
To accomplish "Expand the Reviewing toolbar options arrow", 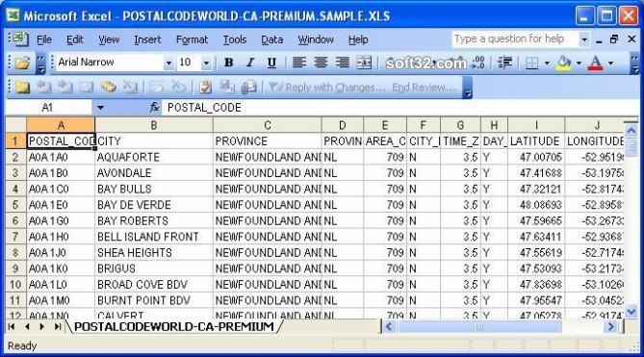I will coord(467,88).
